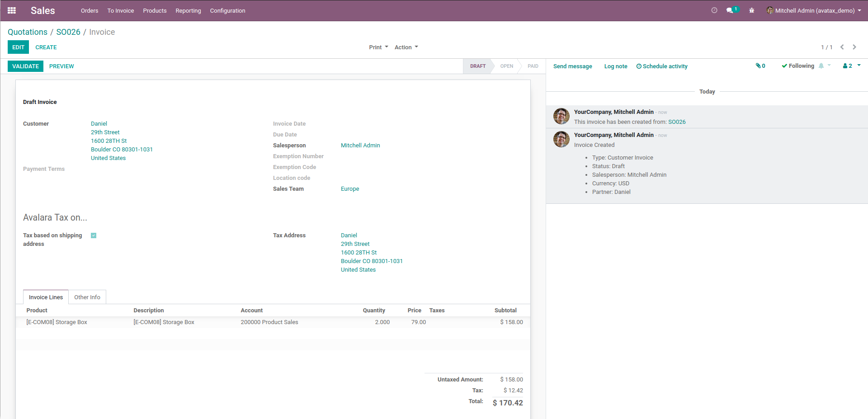Click Mitchell Admin avatar in first message
Image resolution: width=868 pixels, height=419 pixels.
[561, 116]
